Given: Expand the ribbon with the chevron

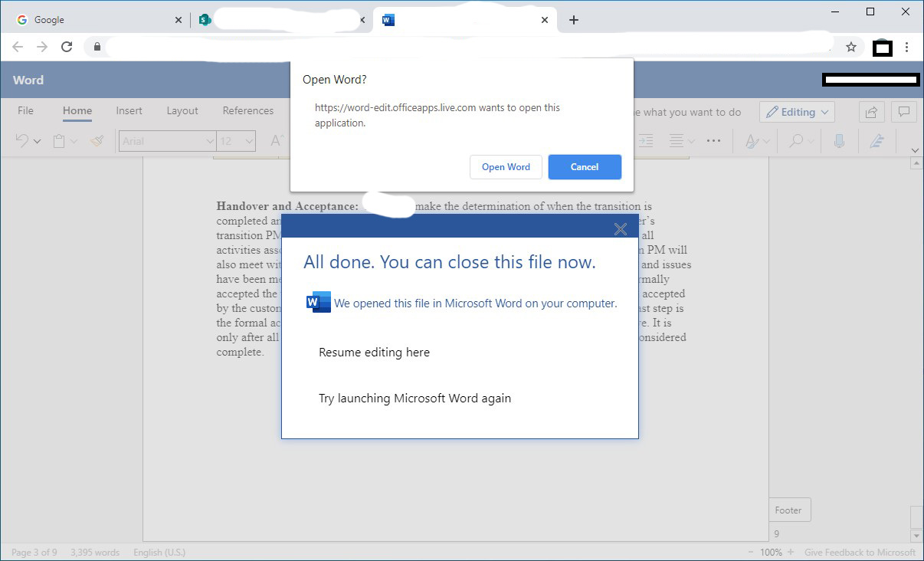Looking at the screenshot, I should [915, 150].
